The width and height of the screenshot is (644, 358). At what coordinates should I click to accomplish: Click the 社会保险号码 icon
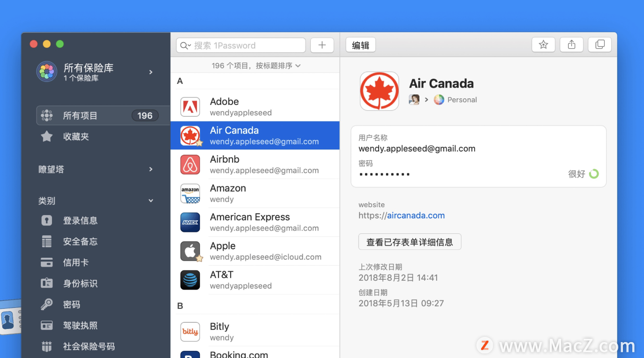point(47,346)
